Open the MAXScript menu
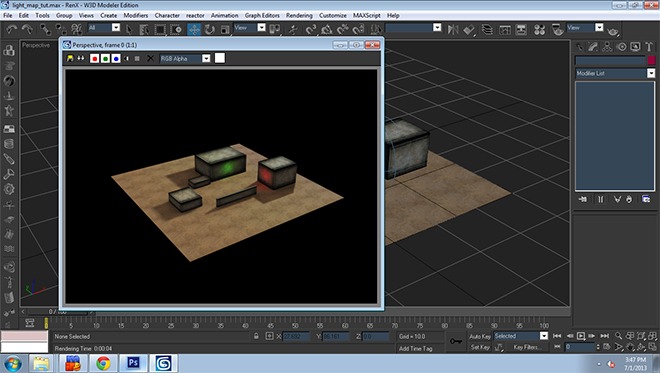Image resolution: width=660 pixels, height=373 pixels. pos(366,15)
